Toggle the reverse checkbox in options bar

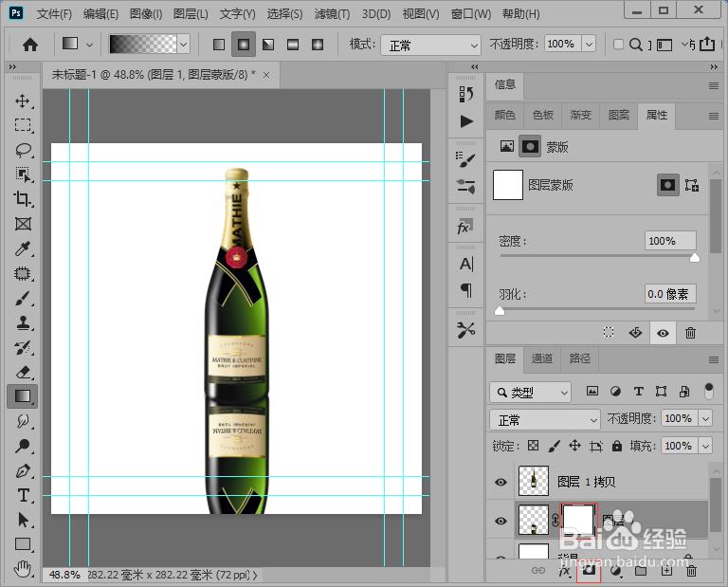(x=618, y=45)
